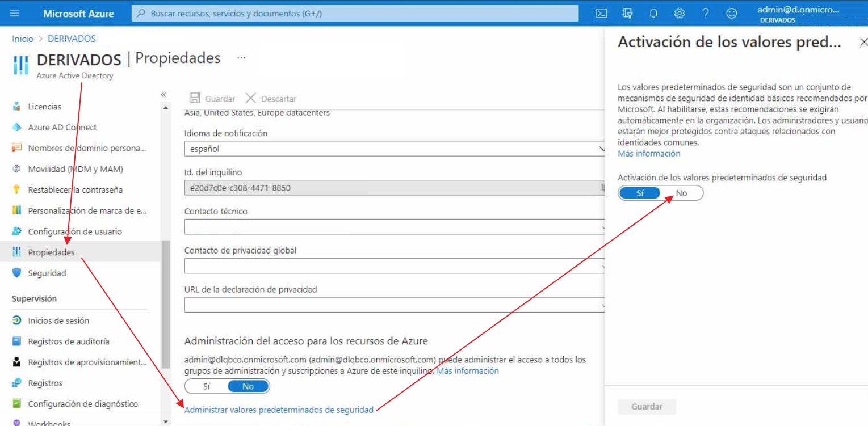Collapse the sidebar with double chevron
The width and height of the screenshot is (868, 426).
pos(163,95)
